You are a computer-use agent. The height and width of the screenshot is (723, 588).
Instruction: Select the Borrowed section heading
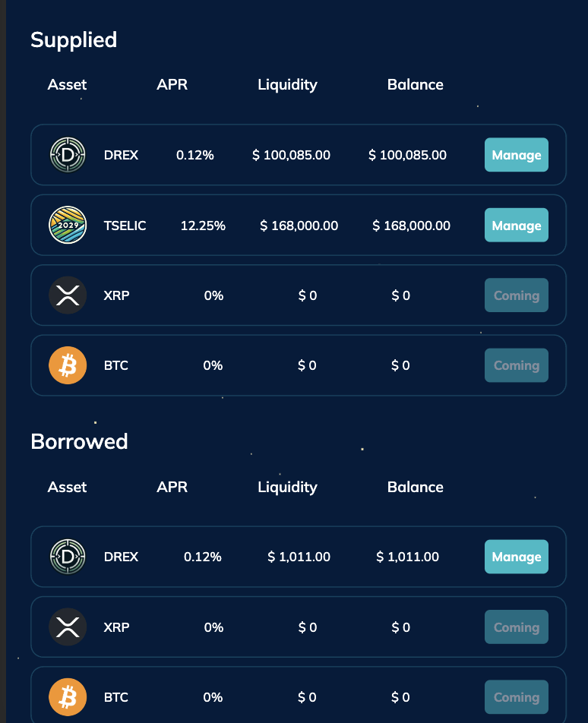80,441
